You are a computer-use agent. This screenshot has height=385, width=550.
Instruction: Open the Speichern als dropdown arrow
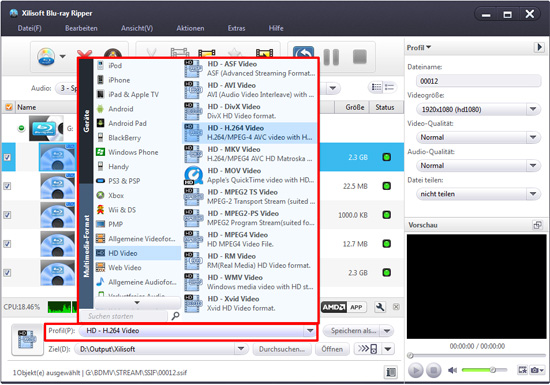tap(387, 331)
